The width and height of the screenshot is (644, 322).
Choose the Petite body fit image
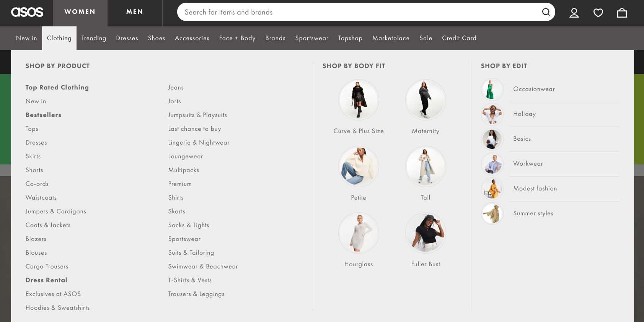[x=359, y=166]
